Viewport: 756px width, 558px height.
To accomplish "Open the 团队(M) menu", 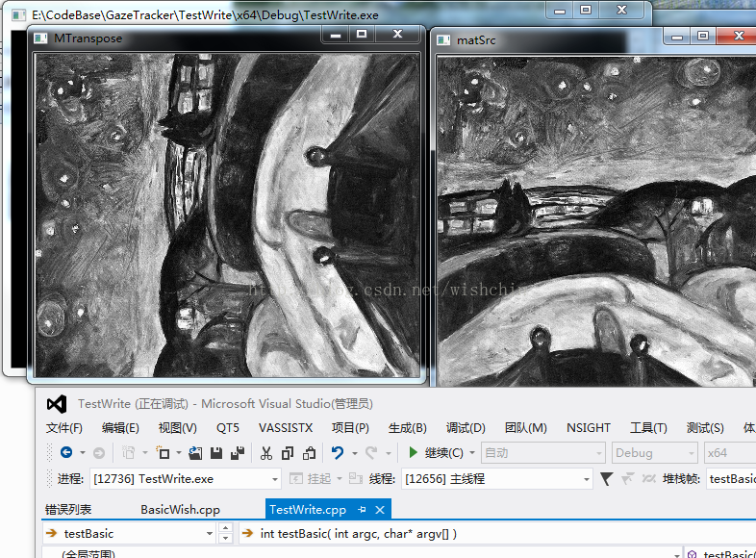I will pos(525,428).
